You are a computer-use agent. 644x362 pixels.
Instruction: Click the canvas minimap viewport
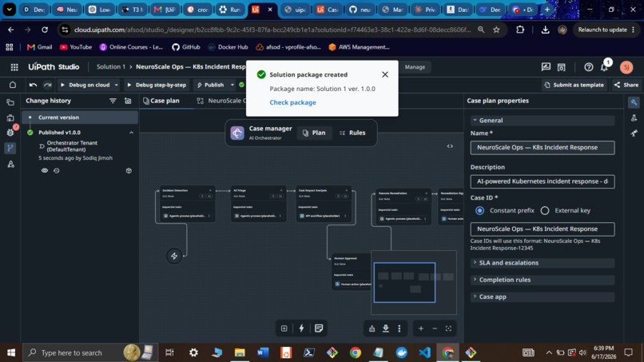404,282
